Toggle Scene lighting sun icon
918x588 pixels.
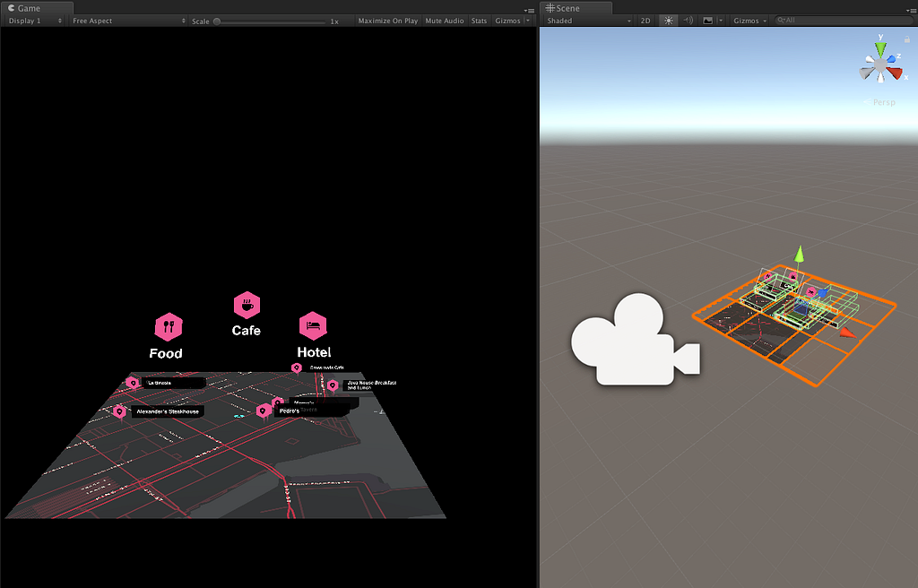click(668, 21)
